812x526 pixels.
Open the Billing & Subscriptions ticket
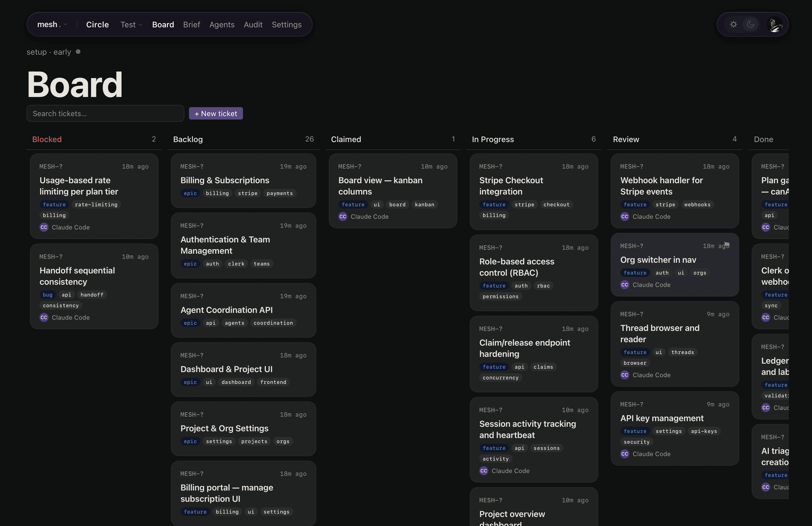point(224,180)
